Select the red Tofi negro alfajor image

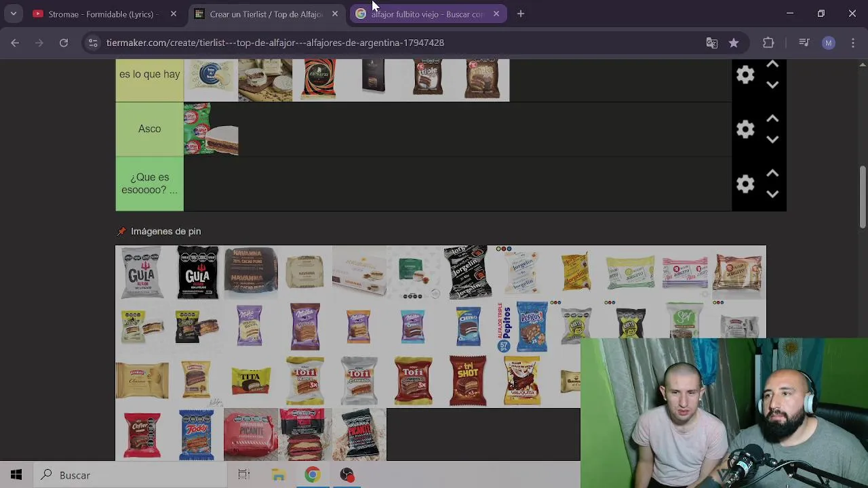(x=414, y=381)
